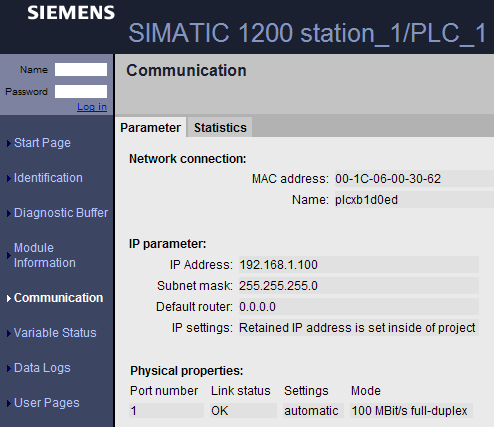494x427 pixels.
Task: Click the Port number column header
Action: pyautogui.click(x=164, y=391)
